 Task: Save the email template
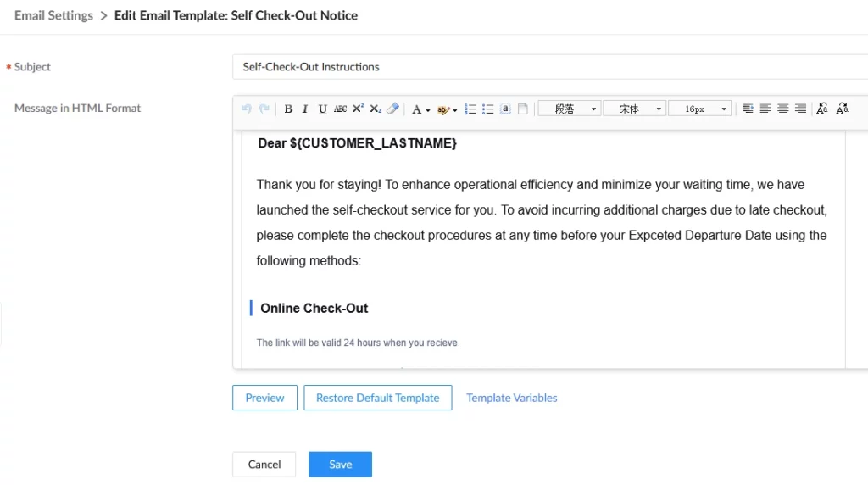pyautogui.click(x=341, y=464)
